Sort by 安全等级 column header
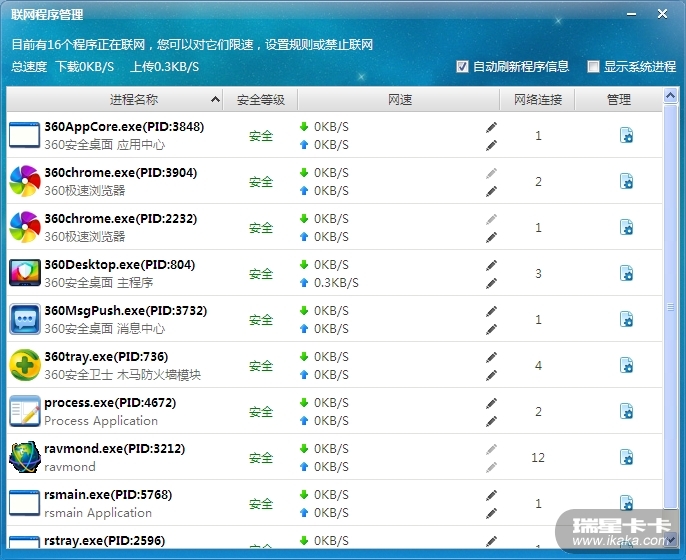The width and height of the screenshot is (686, 560). click(x=261, y=99)
